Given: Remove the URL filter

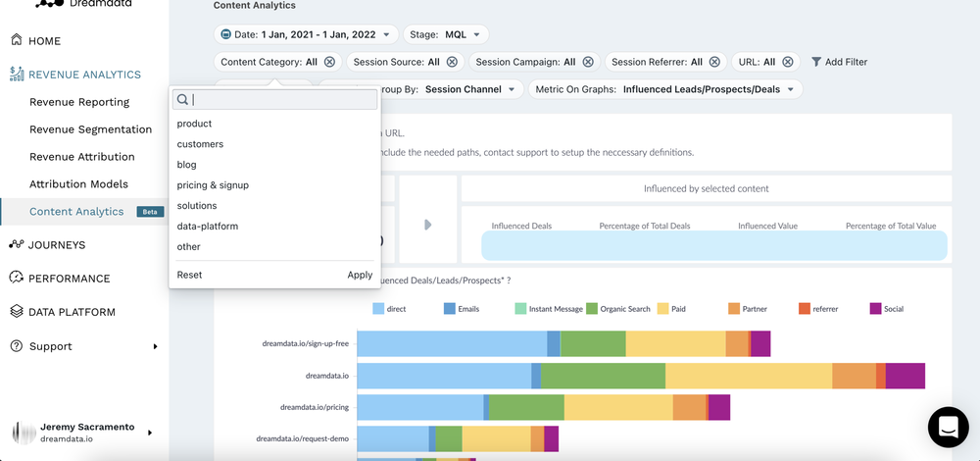Looking at the screenshot, I should click(788, 62).
